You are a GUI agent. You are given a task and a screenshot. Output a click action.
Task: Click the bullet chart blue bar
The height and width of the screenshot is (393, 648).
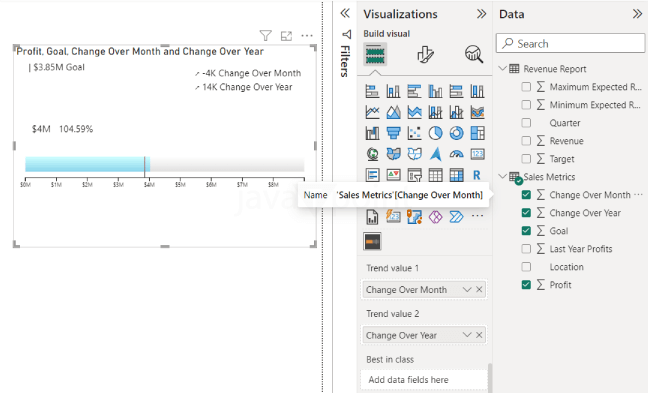[87, 164]
